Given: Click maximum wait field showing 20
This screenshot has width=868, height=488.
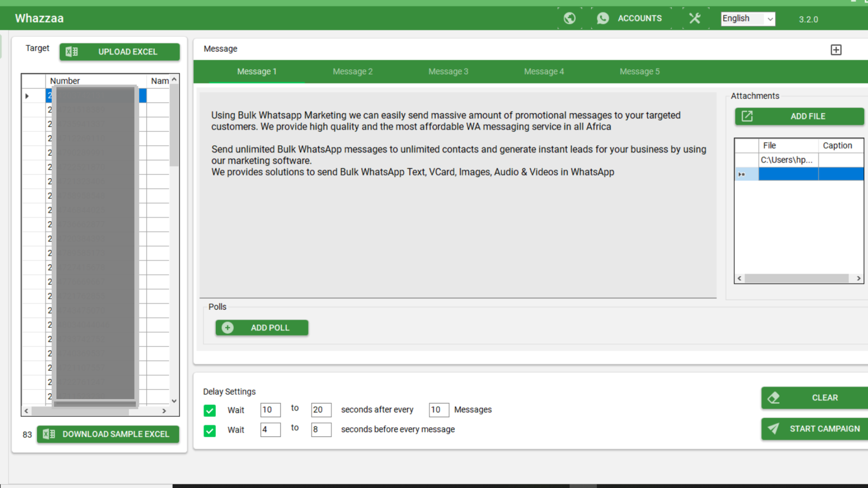Looking at the screenshot, I should tap(321, 410).
